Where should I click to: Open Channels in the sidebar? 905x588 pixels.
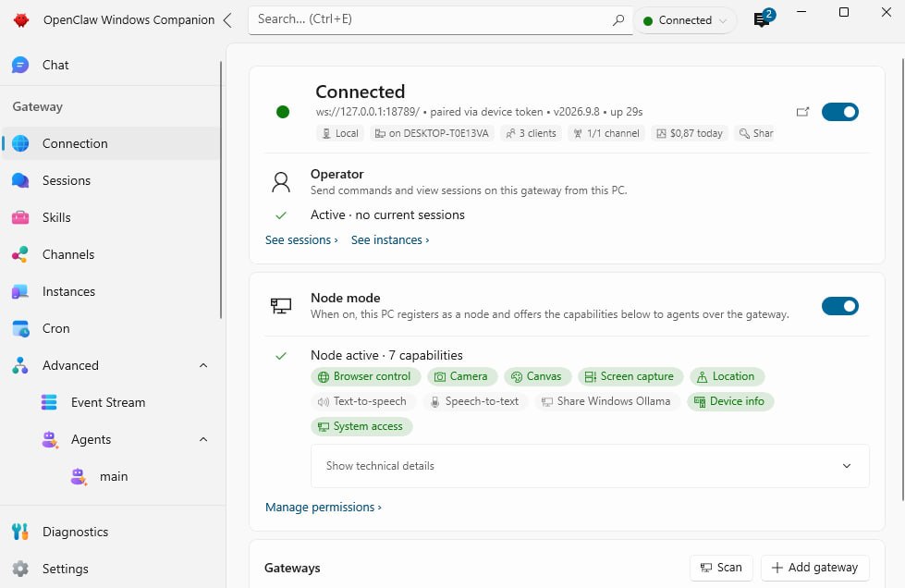click(x=112, y=254)
